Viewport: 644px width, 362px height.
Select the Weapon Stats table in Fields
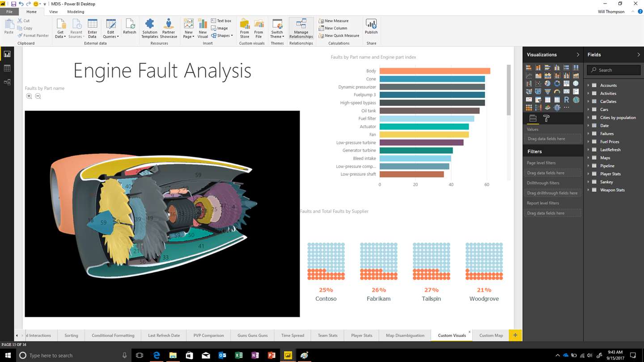click(612, 190)
